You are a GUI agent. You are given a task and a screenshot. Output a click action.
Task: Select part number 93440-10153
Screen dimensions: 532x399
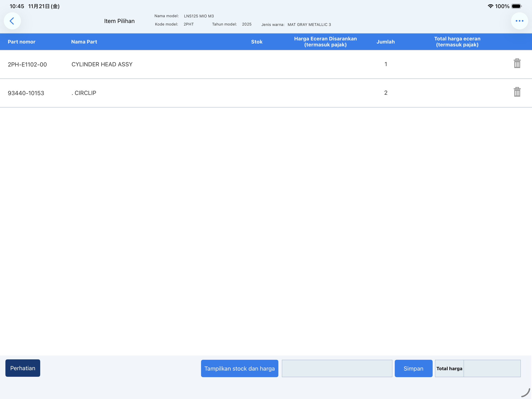pos(26,93)
